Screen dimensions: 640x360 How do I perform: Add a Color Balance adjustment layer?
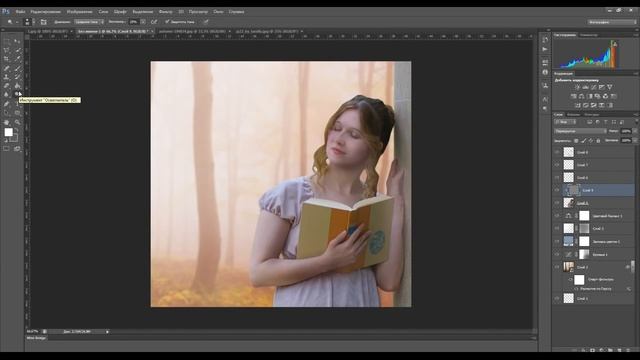point(581,96)
